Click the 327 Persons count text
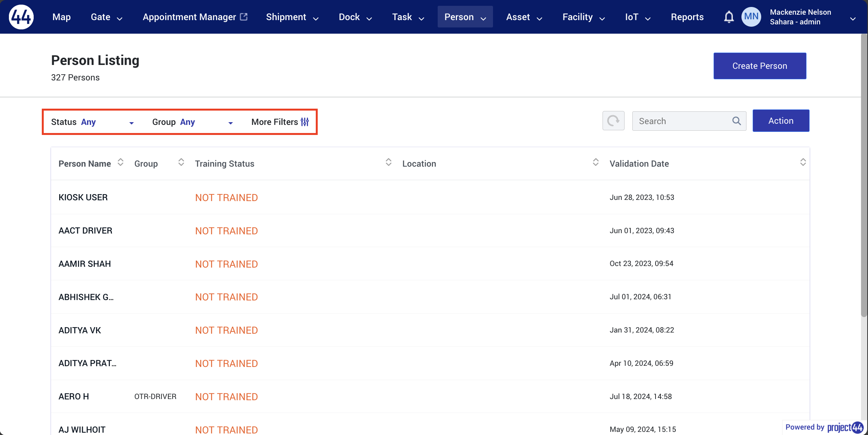Screen dimensions: 868x435 pos(75,77)
